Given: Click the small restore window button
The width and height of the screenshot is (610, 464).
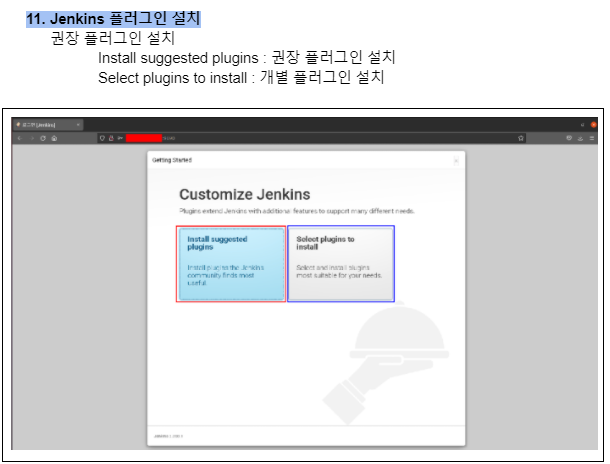Looking at the screenshot, I should (582, 125).
